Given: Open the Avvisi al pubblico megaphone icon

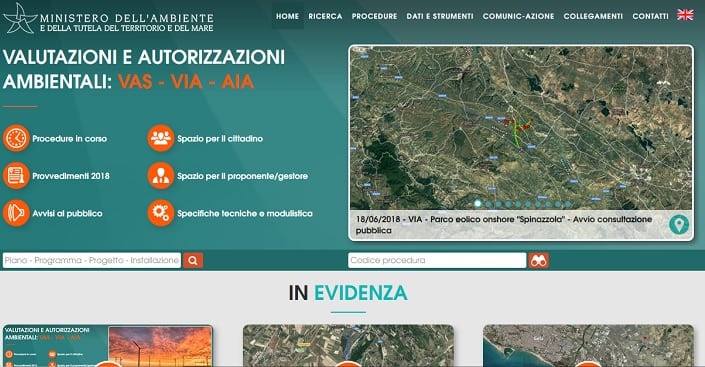Looking at the screenshot, I should click(x=16, y=213).
